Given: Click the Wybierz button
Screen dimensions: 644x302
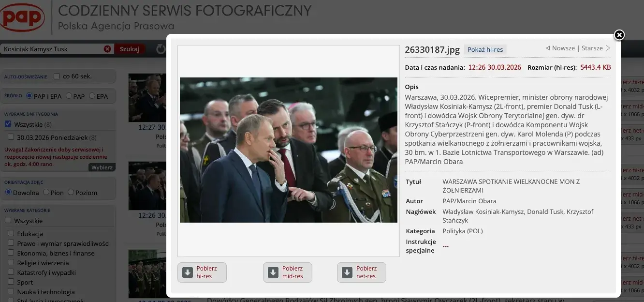Looking at the screenshot, I should pos(102,167).
